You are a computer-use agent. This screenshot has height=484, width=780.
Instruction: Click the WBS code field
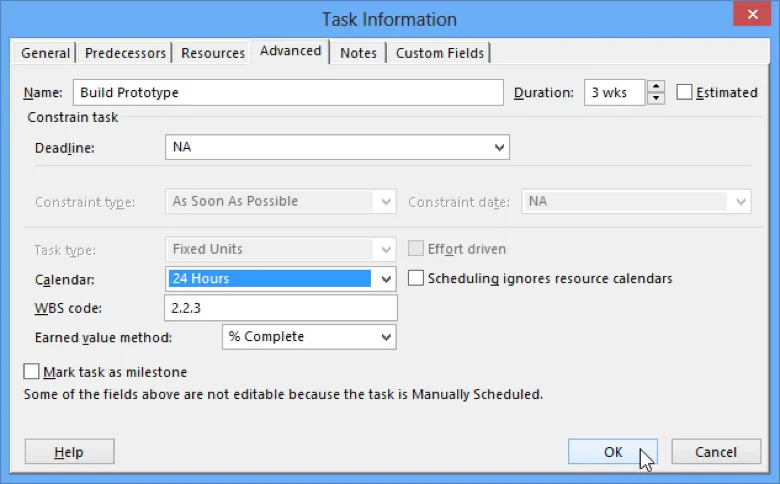(280, 307)
